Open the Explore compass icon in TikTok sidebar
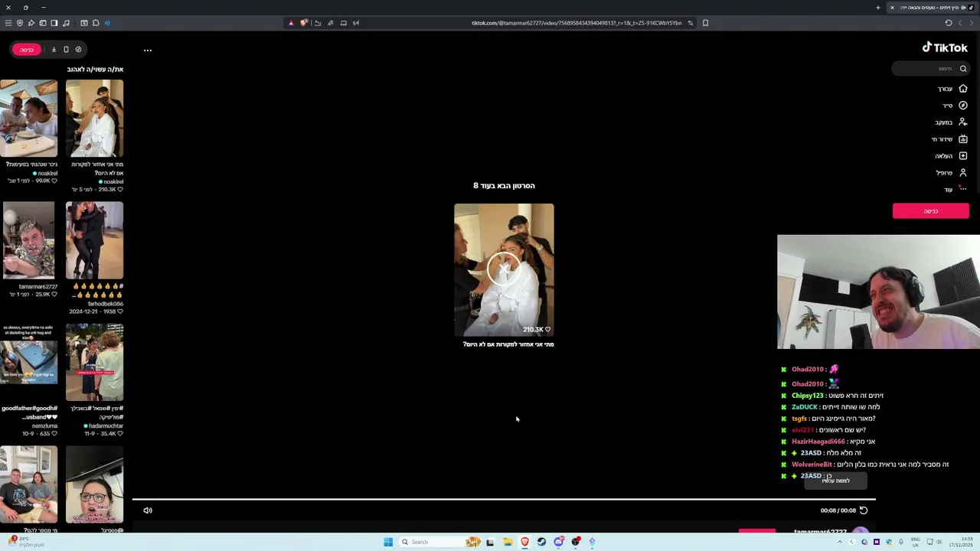Viewport: 980px width, 551px height. click(x=963, y=106)
